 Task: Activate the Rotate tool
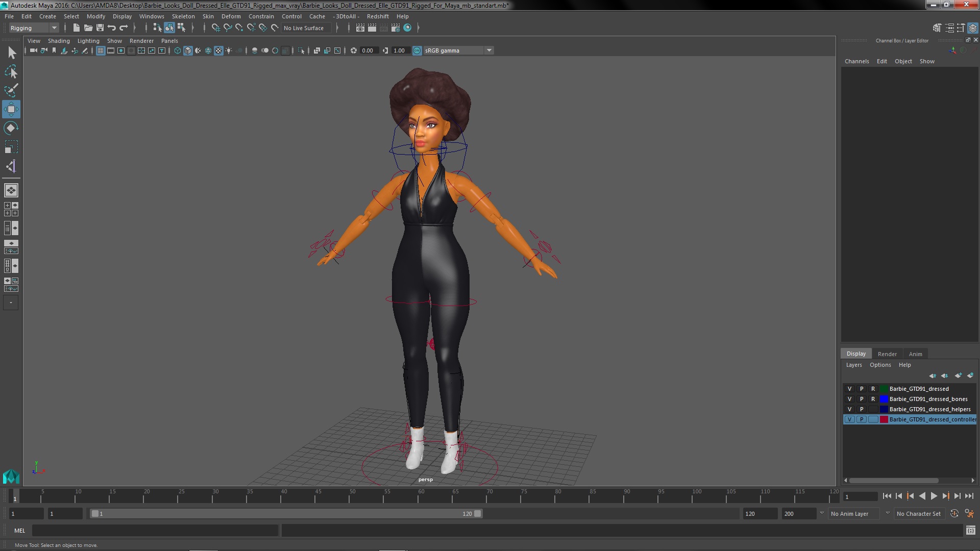[x=11, y=128]
